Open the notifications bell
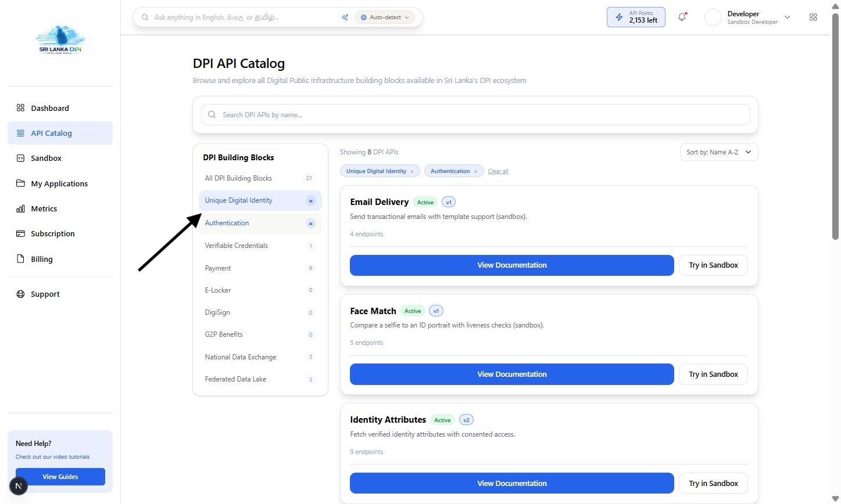The width and height of the screenshot is (841, 504). tap(682, 17)
